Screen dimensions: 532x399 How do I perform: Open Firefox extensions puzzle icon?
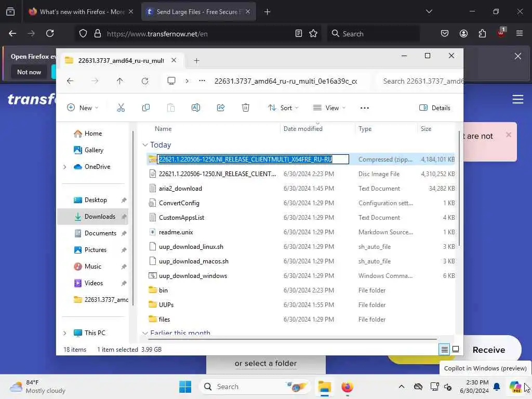pyautogui.click(x=482, y=33)
